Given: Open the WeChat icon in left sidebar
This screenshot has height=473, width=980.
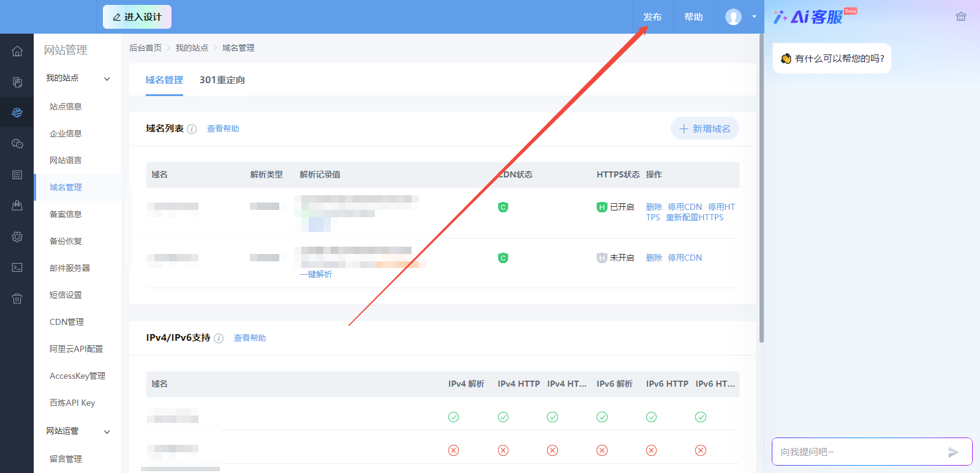Looking at the screenshot, I should [x=17, y=144].
